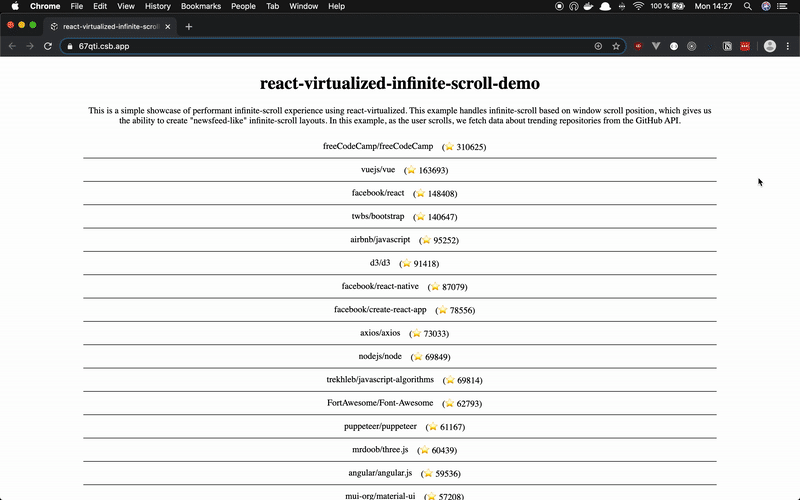The width and height of the screenshot is (800, 500).
Task: Click the headphones icon in the menu bar
Action: pos(573,6)
